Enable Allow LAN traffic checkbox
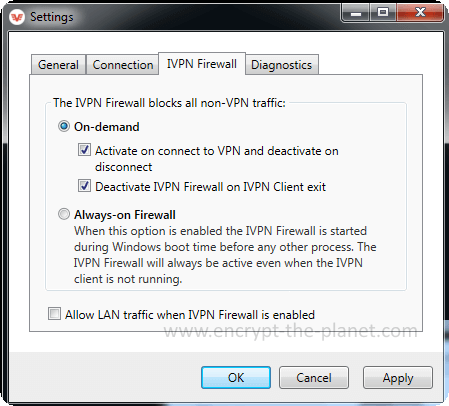Screen dimensions: 449x406 coord(54,314)
